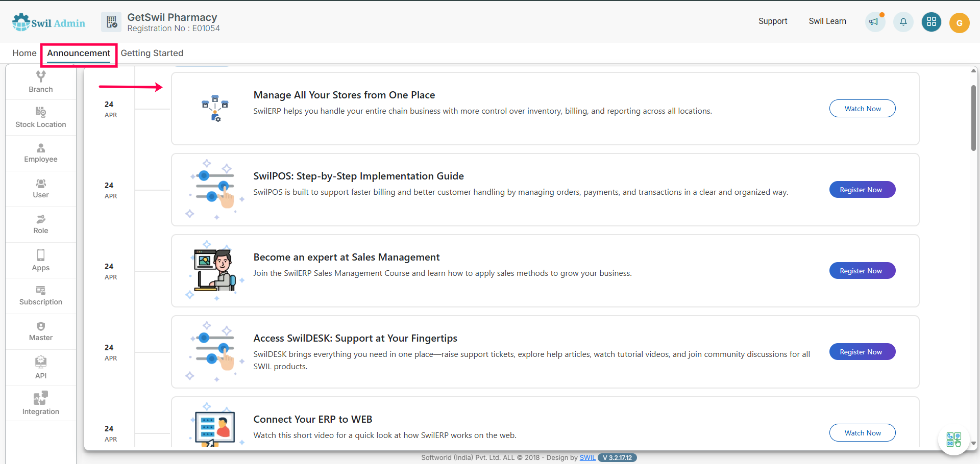Click the scroll down arrow of the announcements scrollbar
980x464 pixels.
point(973,444)
